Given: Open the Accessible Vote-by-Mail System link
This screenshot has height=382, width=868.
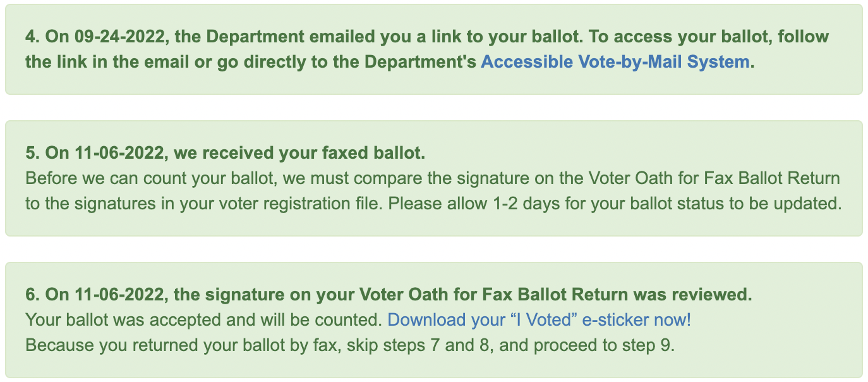Looking at the screenshot, I should click(615, 62).
